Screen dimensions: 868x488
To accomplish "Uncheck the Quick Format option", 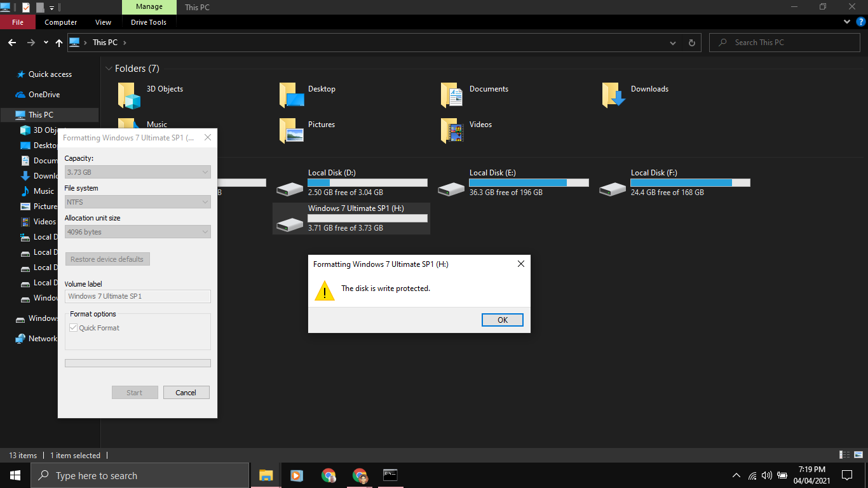I will tap(73, 327).
